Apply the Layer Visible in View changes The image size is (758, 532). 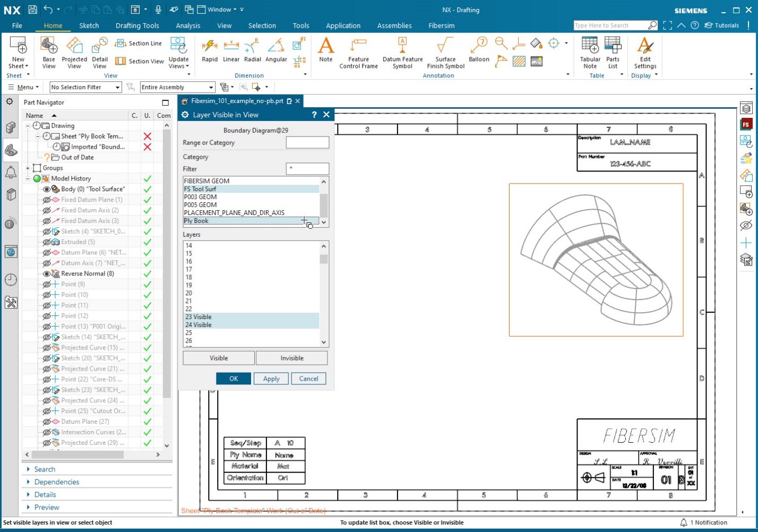271,379
